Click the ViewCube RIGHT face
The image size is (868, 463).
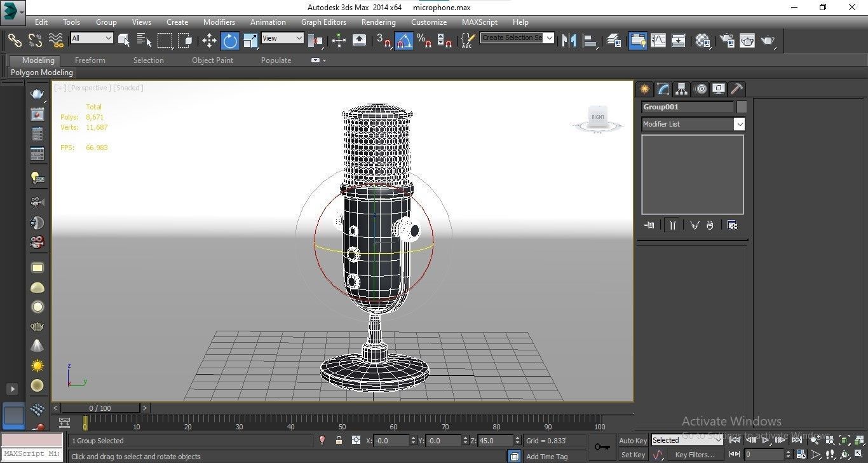click(598, 116)
